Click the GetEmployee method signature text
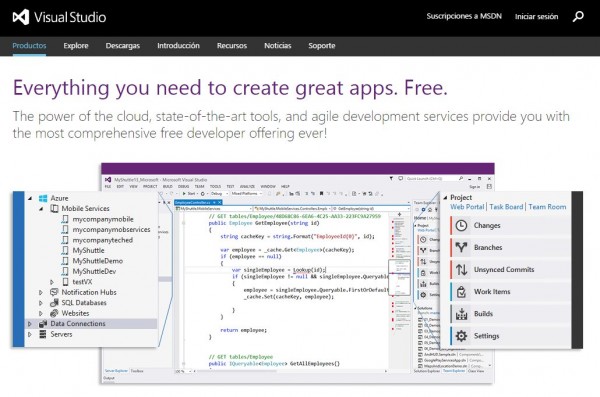 point(264,223)
